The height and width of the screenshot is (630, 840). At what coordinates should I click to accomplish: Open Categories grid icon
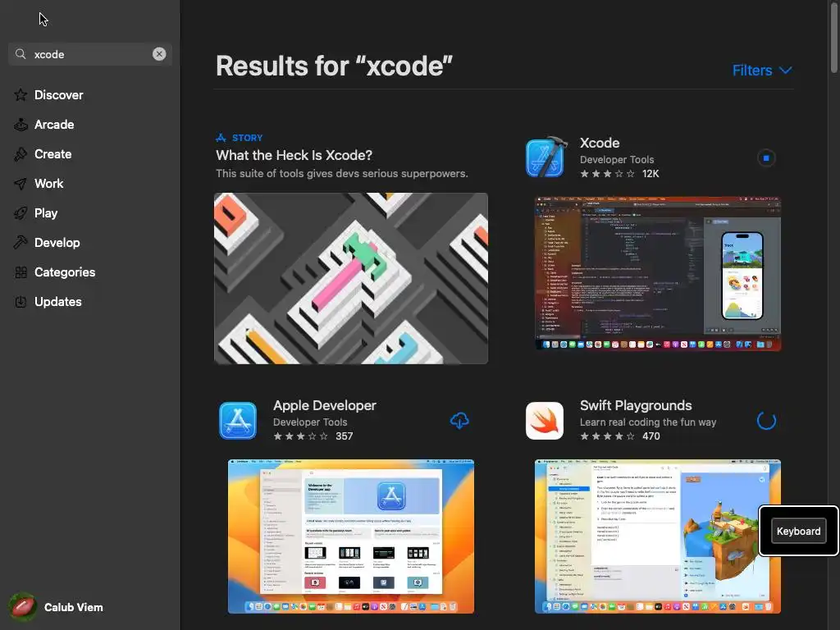pyautogui.click(x=21, y=272)
